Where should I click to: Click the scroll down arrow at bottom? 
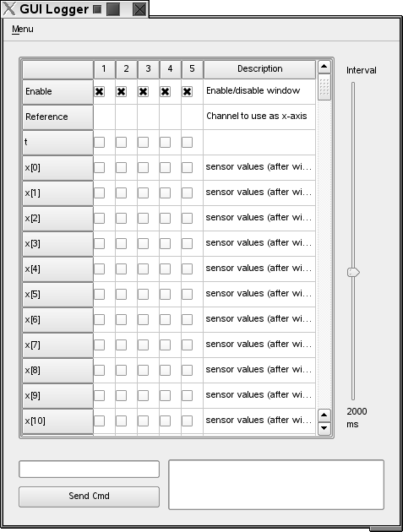(x=324, y=428)
